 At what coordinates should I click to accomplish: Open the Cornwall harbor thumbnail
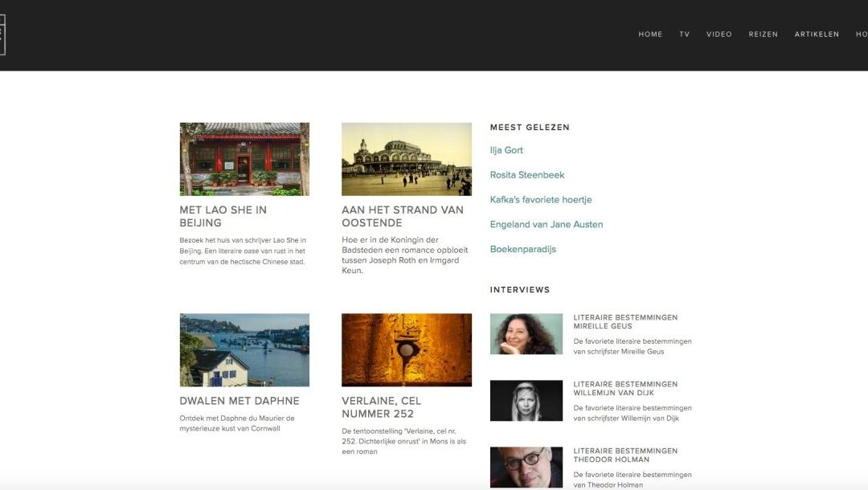click(244, 349)
